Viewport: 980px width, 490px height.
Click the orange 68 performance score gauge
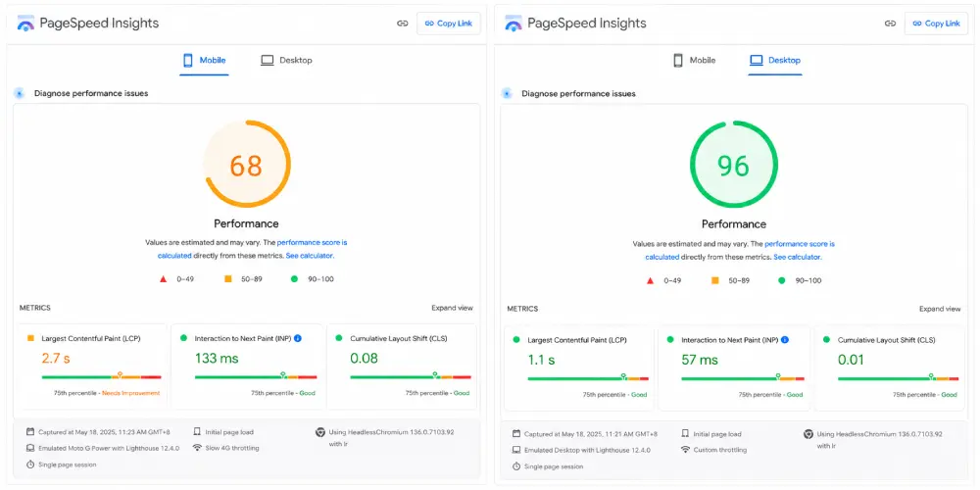tap(246, 165)
